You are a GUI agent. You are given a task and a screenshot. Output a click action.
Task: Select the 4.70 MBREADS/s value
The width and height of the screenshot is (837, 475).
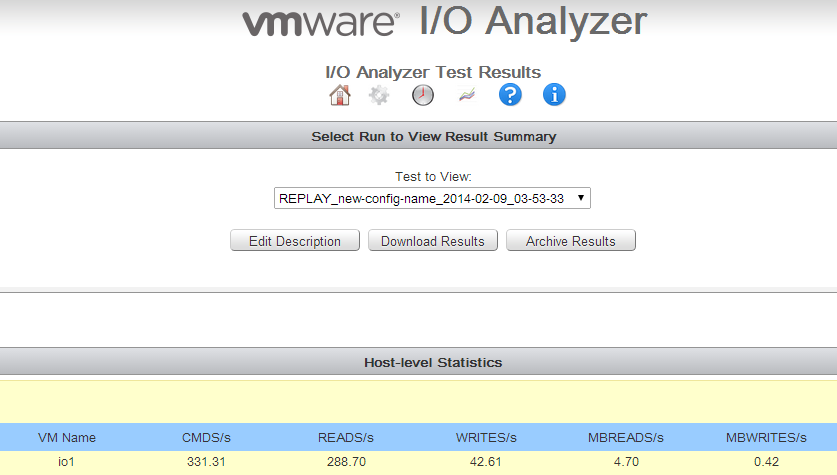626,462
